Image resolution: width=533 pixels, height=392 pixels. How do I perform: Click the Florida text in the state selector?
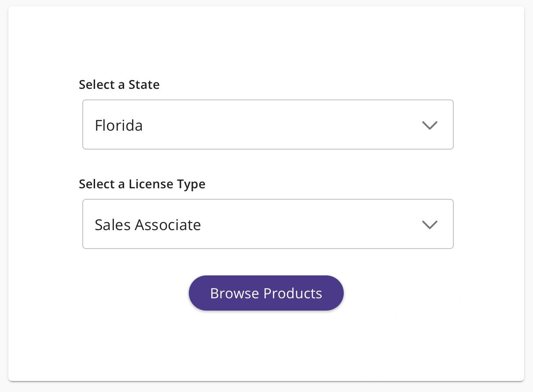click(x=119, y=125)
